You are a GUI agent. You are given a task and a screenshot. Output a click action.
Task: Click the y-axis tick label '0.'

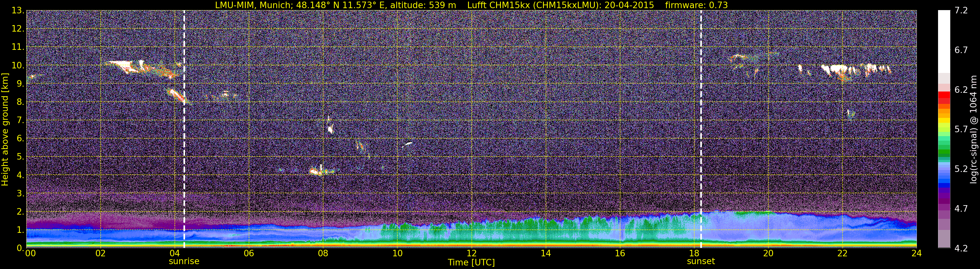(20, 248)
